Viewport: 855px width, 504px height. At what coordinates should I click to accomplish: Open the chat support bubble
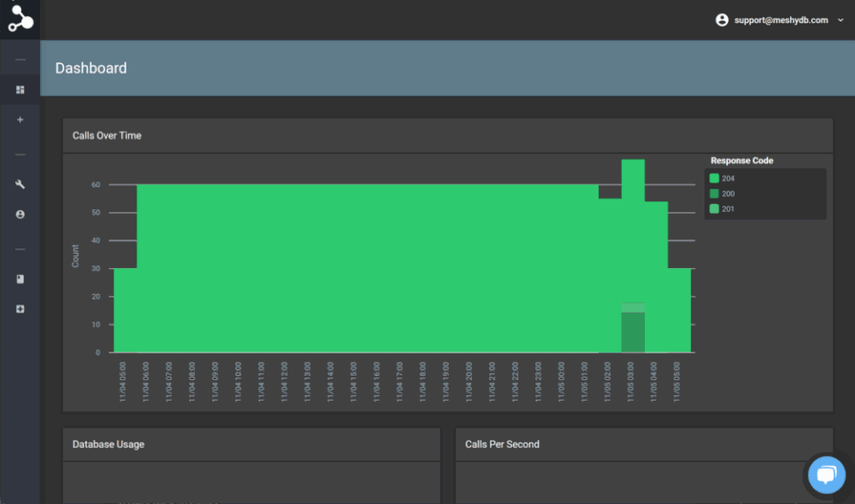pos(826,476)
